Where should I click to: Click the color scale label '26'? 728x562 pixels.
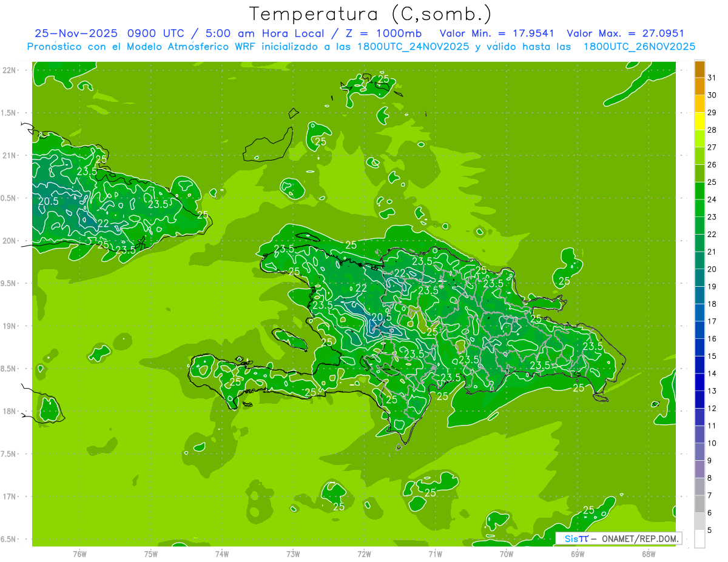[712, 164]
